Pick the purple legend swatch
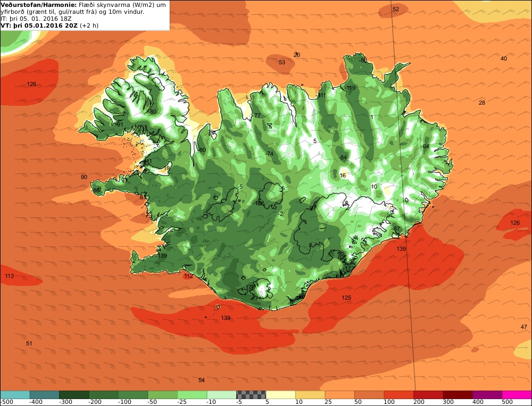Viewport: 532px width, 406px height. (487, 394)
